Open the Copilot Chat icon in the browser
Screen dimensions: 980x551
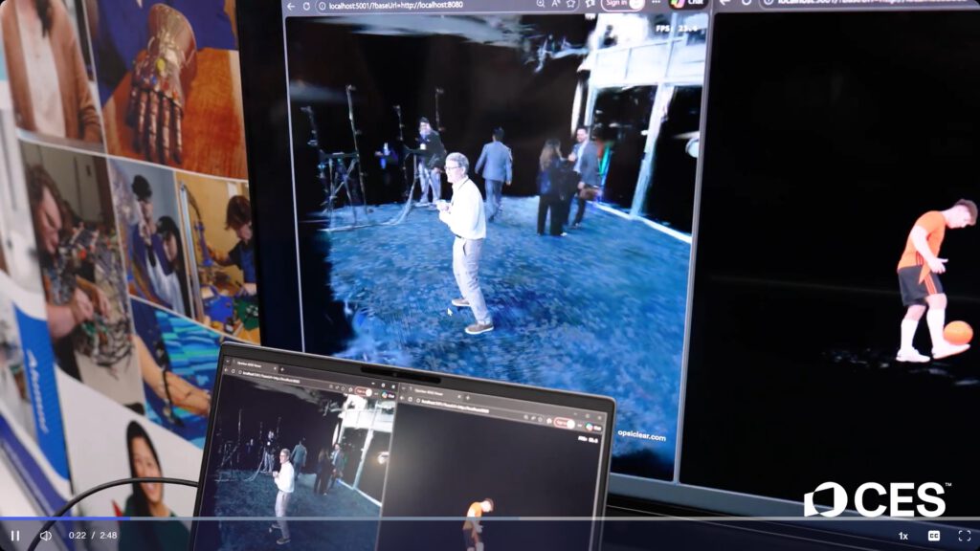click(688, 3)
